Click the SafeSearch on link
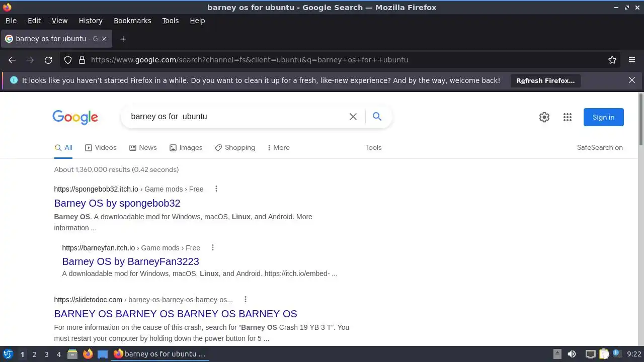This screenshot has width=644, height=362. [x=600, y=148]
